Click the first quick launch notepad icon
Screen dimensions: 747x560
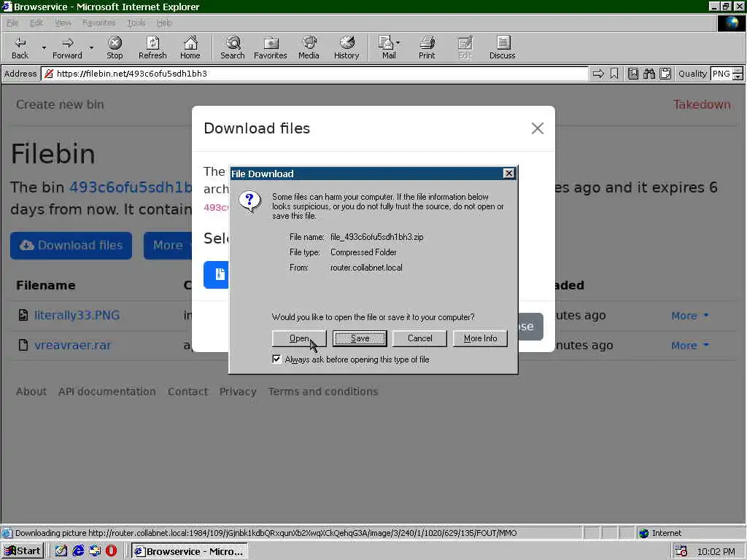pyautogui.click(x=61, y=551)
